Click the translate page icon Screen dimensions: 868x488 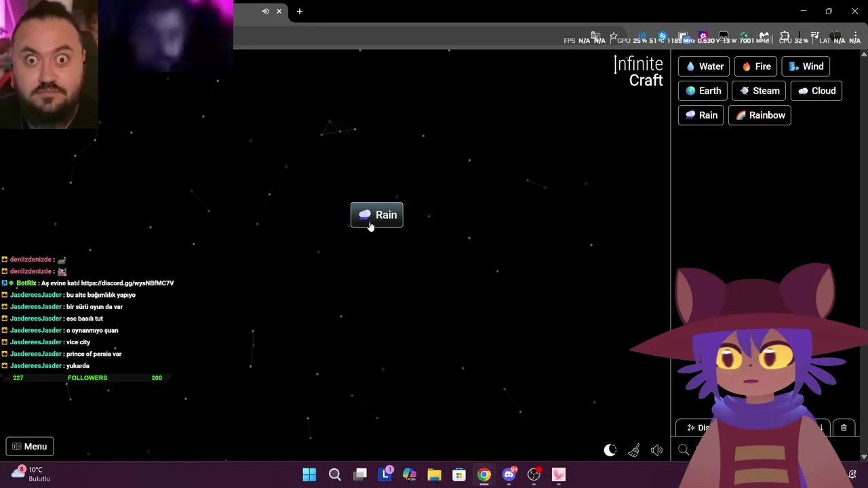(595, 36)
